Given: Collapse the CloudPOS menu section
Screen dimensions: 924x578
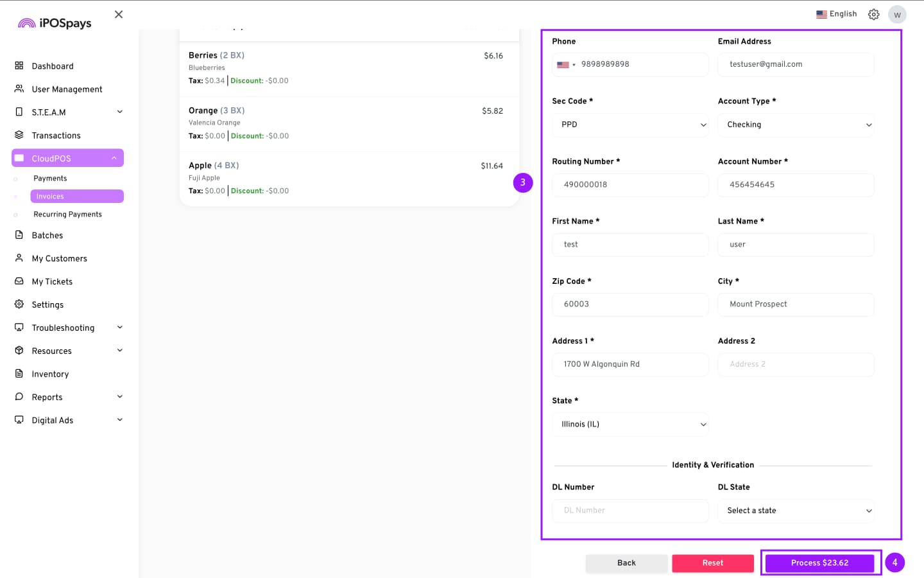Looking at the screenshot, I should 114,158.
